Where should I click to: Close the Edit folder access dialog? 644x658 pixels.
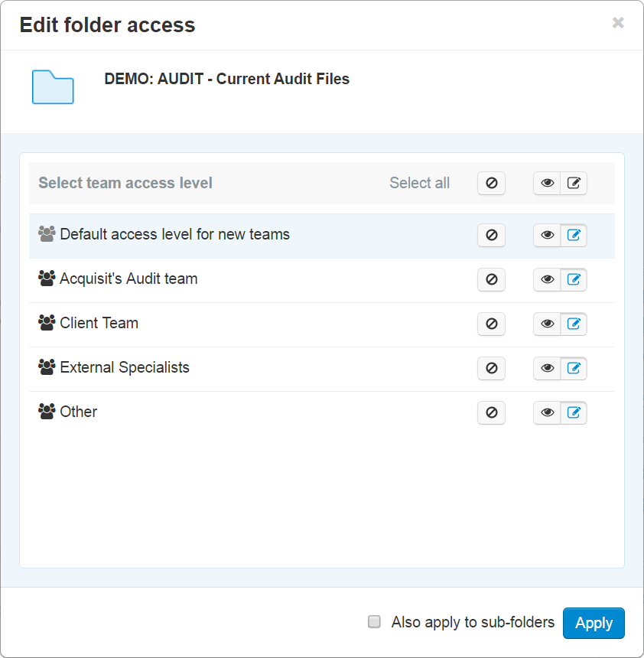click(x=618, y=23)
